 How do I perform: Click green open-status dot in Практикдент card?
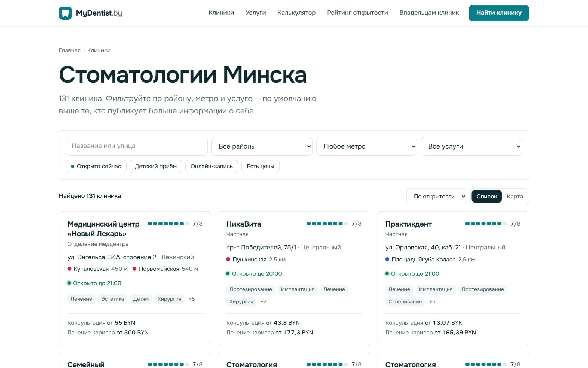click(387, 273)
